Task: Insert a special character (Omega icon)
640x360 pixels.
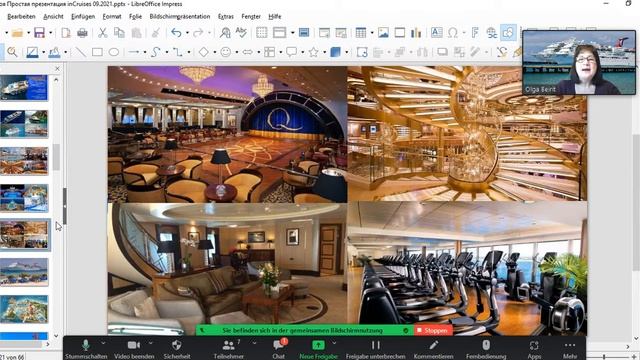Action: click(453, 33)
